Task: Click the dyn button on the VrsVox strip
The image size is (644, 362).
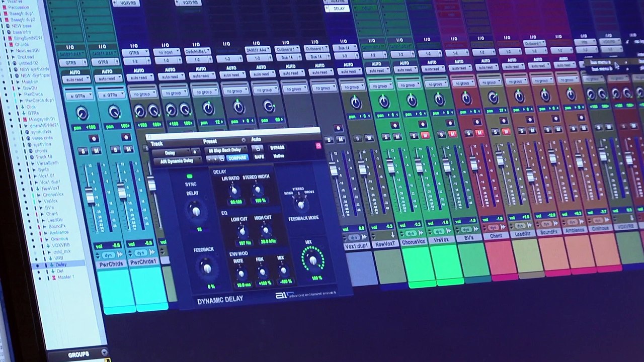Action: 439,232
